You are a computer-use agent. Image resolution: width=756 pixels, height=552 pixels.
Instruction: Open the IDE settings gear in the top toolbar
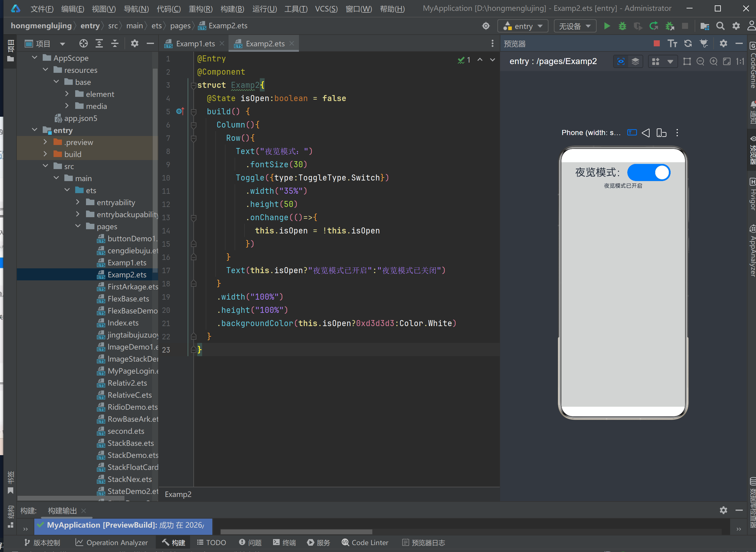click(x=736, y=26)
